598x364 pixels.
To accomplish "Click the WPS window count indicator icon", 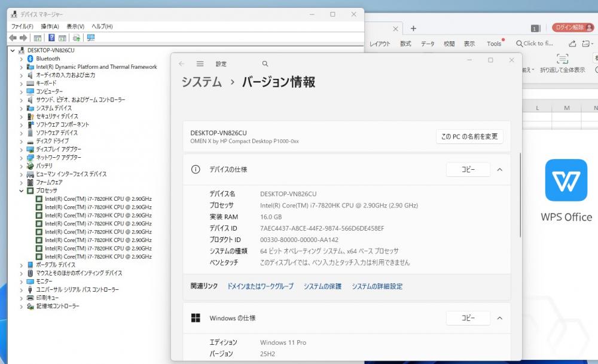I will coord(535,28).
